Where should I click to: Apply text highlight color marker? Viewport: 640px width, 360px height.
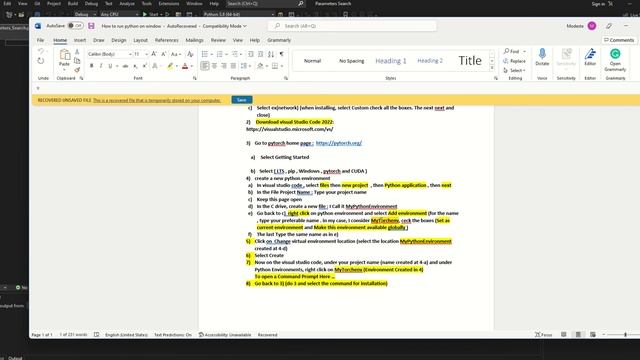[170, 66]
